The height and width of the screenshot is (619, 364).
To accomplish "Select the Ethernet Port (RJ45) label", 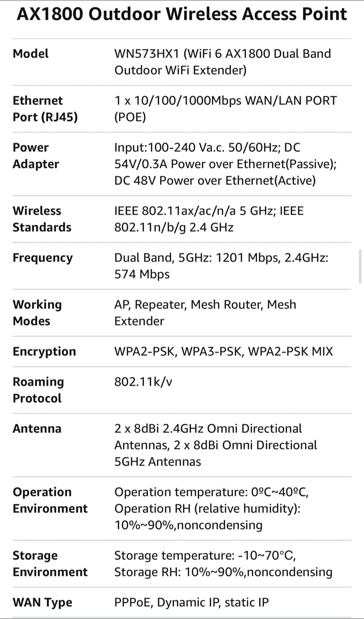I will pyautogui.click(x=45, y=109).
